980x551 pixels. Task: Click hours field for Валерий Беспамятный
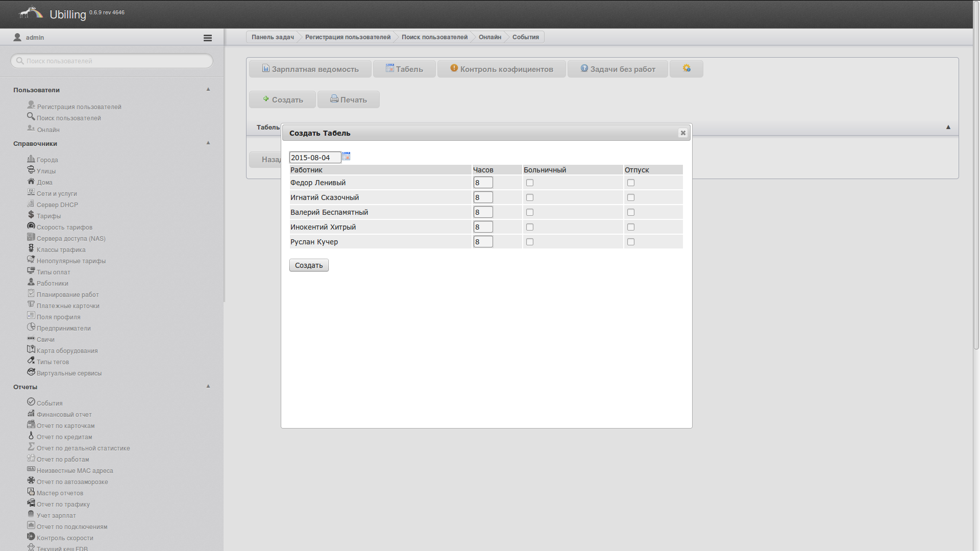pyautogui.click(x=483, y=212)
